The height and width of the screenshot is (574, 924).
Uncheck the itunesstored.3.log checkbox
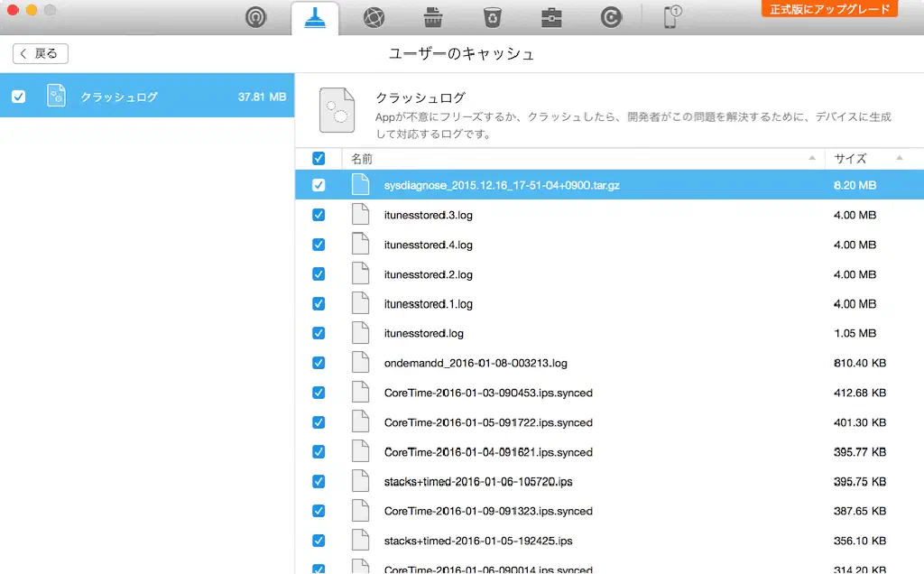(x=319, y=216)
